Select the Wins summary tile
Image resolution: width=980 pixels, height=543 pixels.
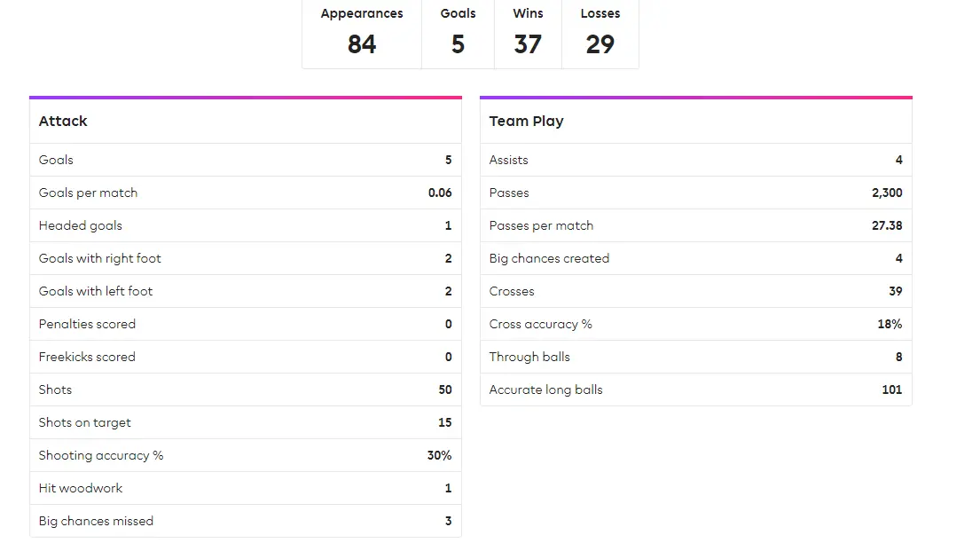point(528,32)
